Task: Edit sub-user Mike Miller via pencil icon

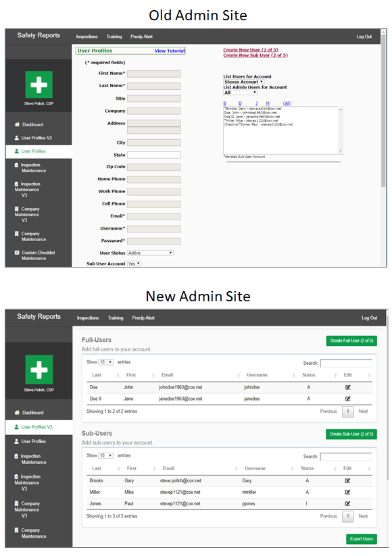Action: 347,492
